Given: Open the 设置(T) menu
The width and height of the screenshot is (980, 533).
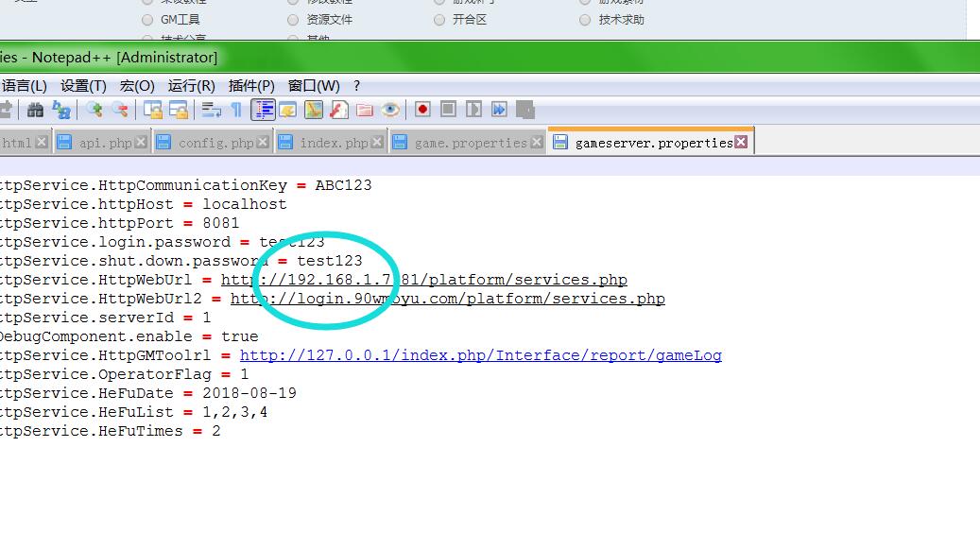Looking at the screenshot, I should [x=83, y=86].
